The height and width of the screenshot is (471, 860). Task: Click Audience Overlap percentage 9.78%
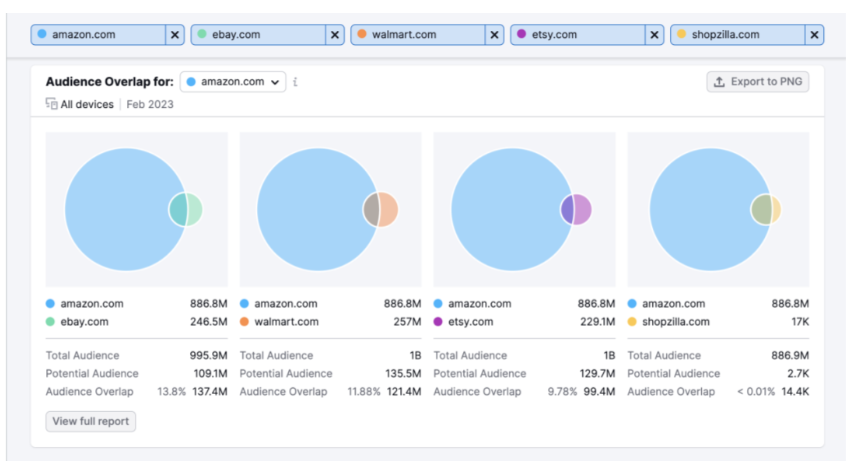(x=562, y=391)
